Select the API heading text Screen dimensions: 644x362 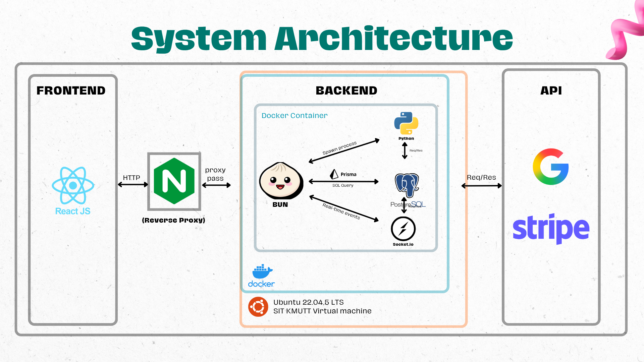pos(551,90)
